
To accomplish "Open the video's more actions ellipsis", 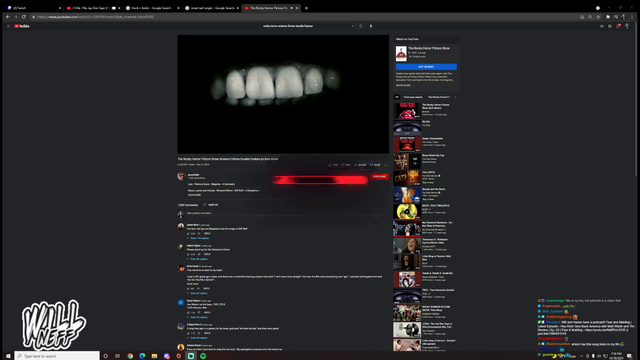I will click(x=386, y=165).
